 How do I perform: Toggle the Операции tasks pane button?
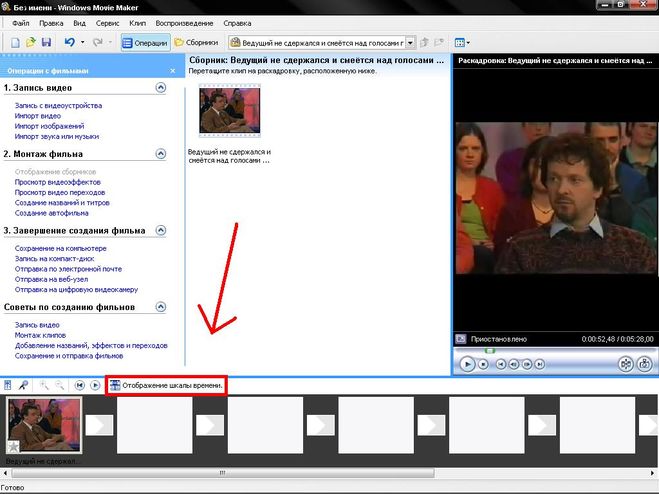145,42
